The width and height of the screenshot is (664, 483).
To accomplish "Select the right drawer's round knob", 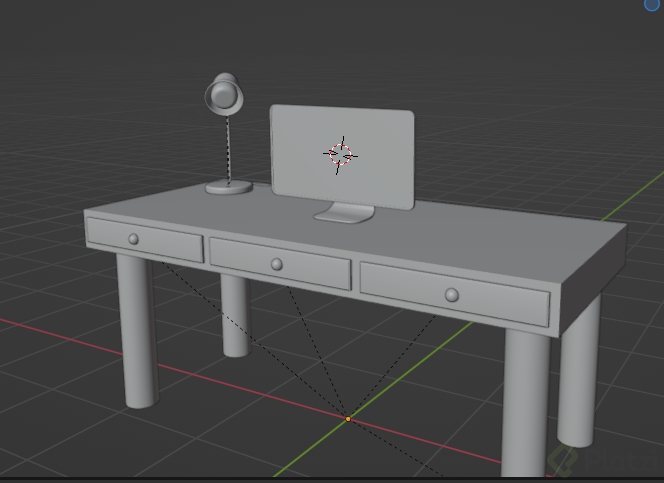I will click(452, 295).
